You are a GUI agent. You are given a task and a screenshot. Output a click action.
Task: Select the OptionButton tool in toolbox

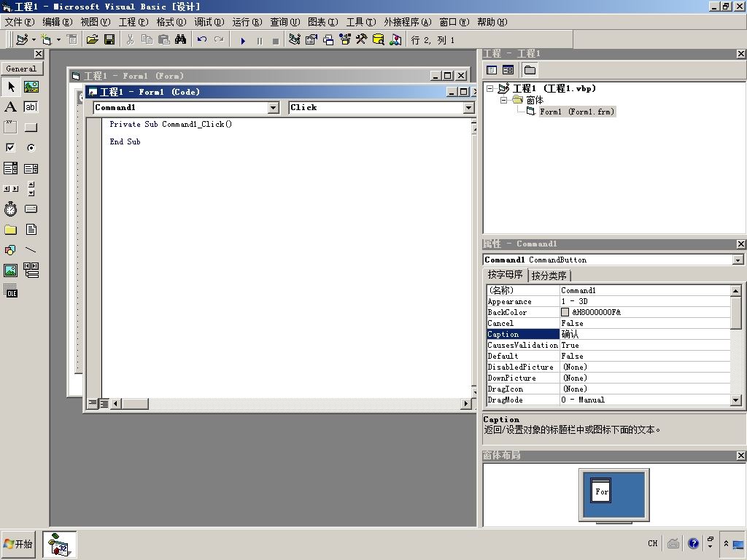tap(31, 147)
